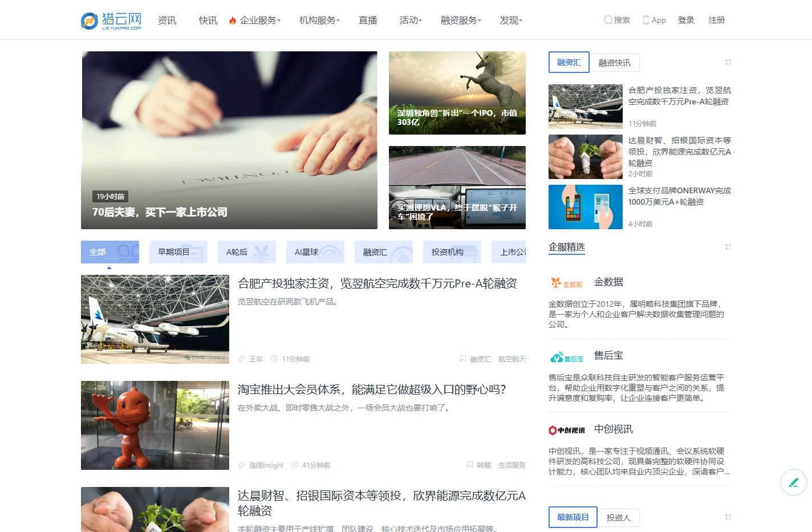
Task: Click the 企服精选 section heading
Action: (x=567, y=247)
